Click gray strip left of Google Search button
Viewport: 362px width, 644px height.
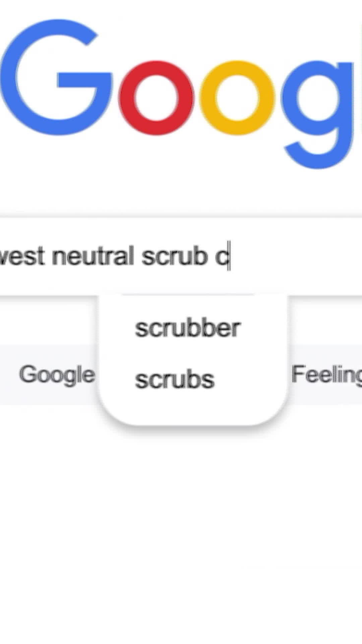9,374
